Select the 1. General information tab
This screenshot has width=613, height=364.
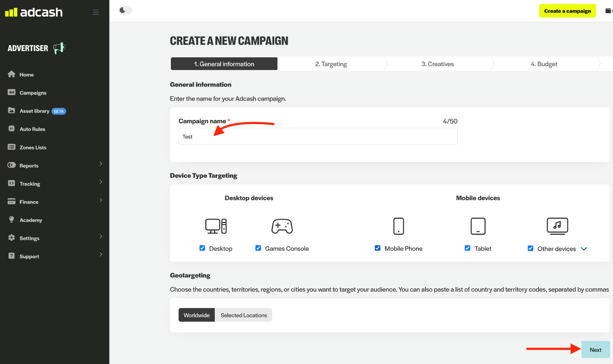point(224,64)
